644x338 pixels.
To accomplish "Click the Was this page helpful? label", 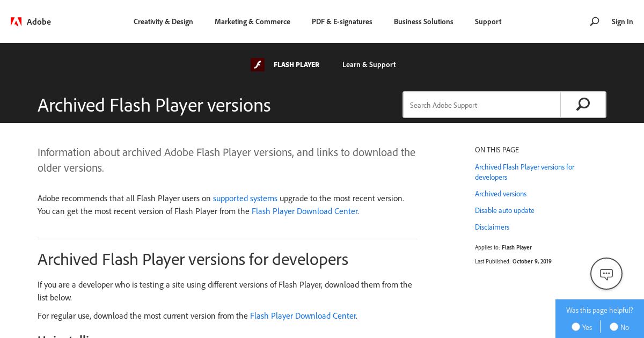I will 599,310.
